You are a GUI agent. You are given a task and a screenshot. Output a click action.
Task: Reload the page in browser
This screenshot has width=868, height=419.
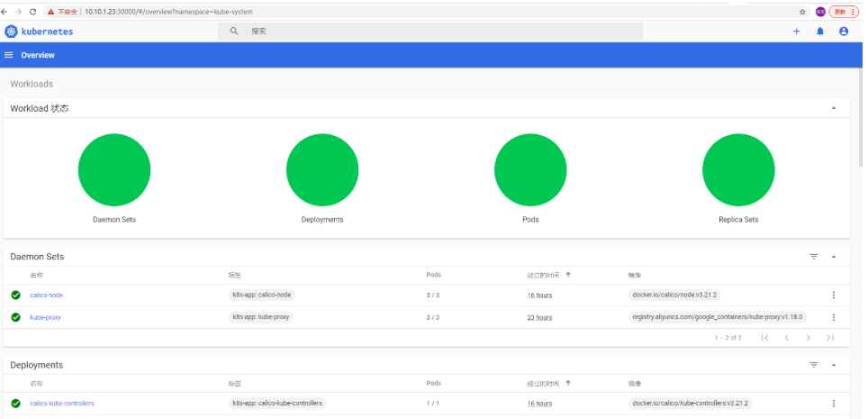33,12
